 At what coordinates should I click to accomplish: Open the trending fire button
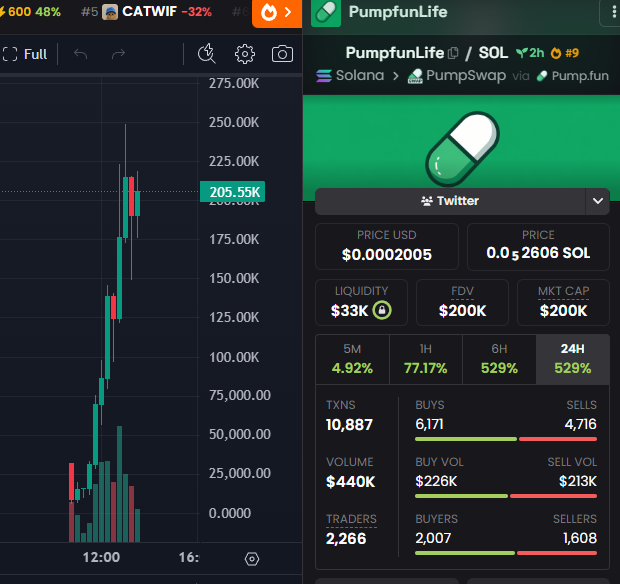pyautogui.click(x=277, y=13)
